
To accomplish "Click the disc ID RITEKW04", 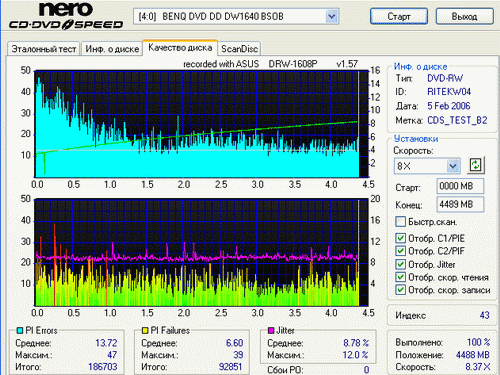I will (x=449, y=92).
